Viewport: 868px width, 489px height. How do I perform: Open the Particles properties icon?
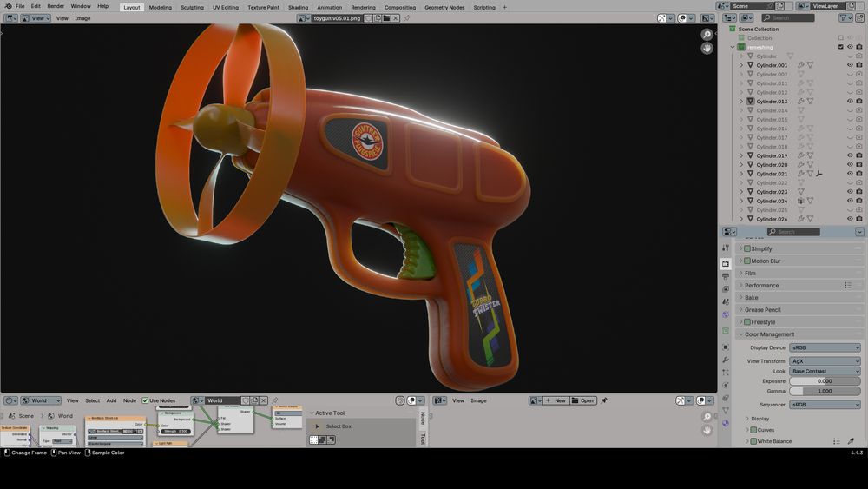pos(726,373)
